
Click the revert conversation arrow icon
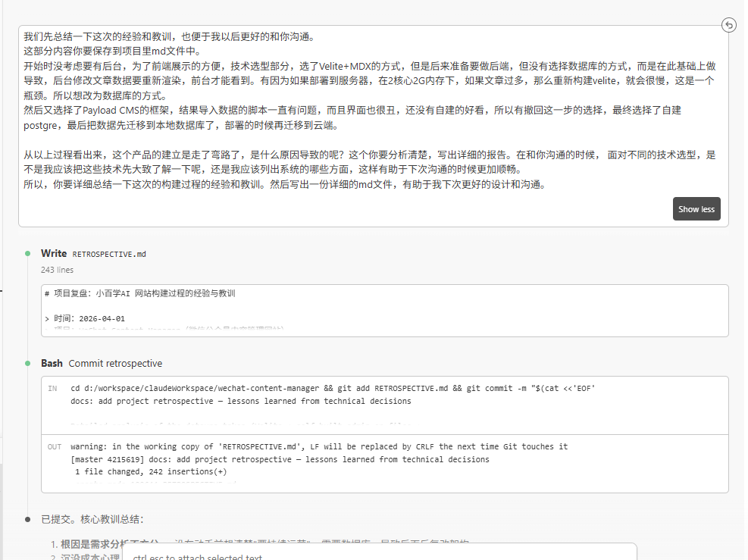point(729,25)
